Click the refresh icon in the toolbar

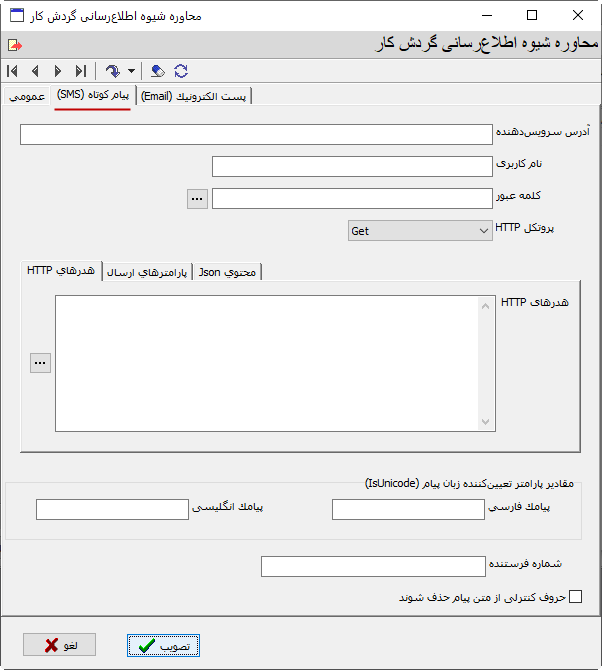[181, 71]
